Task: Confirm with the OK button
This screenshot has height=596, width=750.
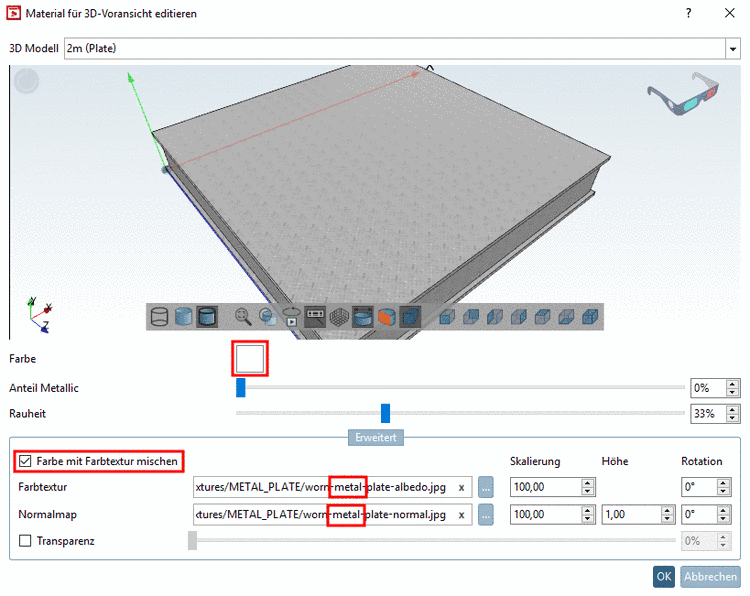Action: click(x=663, y=576)
